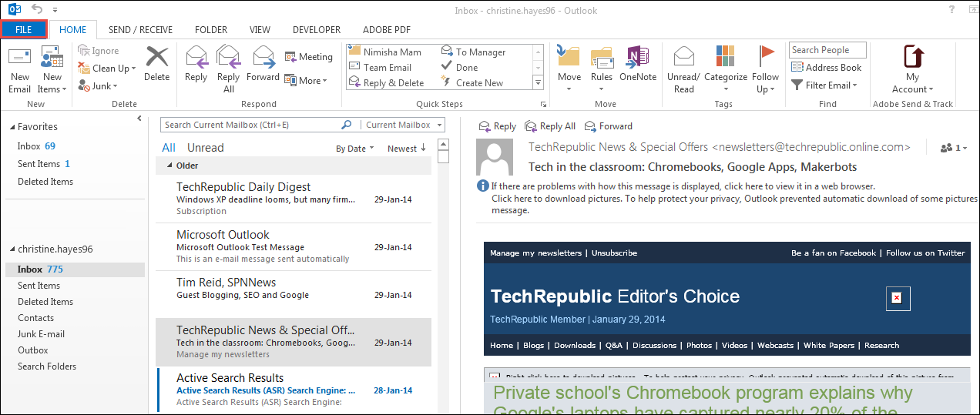The image size is (980, 415).
Task: Open Microsoft Outlook Test Message email
Action: click(x=294, y=246)
